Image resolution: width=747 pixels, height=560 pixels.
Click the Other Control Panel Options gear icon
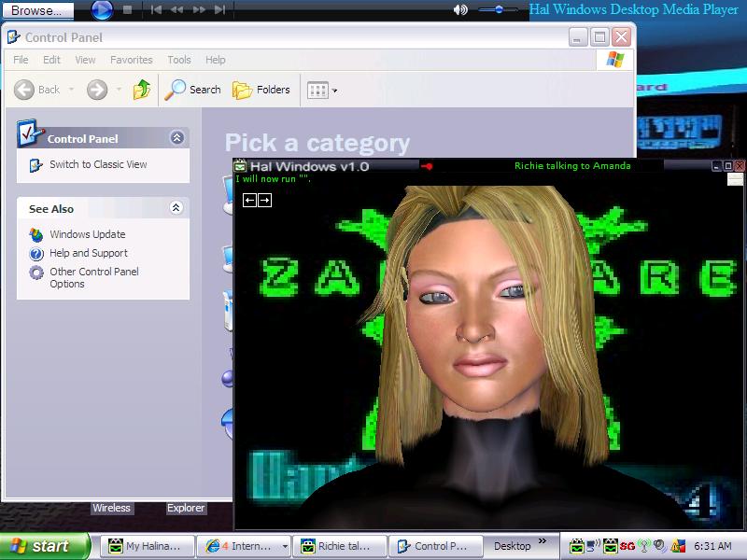pos(36,273)
